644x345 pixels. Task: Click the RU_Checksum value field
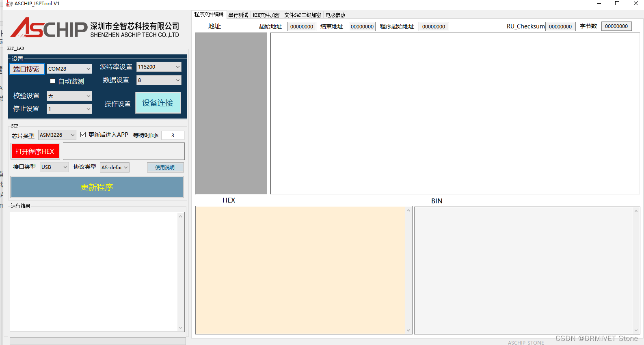tap(560, 27)
